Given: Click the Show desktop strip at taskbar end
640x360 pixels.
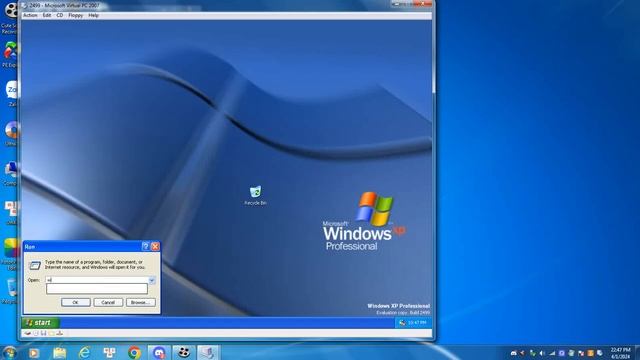Looking at the screenshot, I should tap(637, 353).
